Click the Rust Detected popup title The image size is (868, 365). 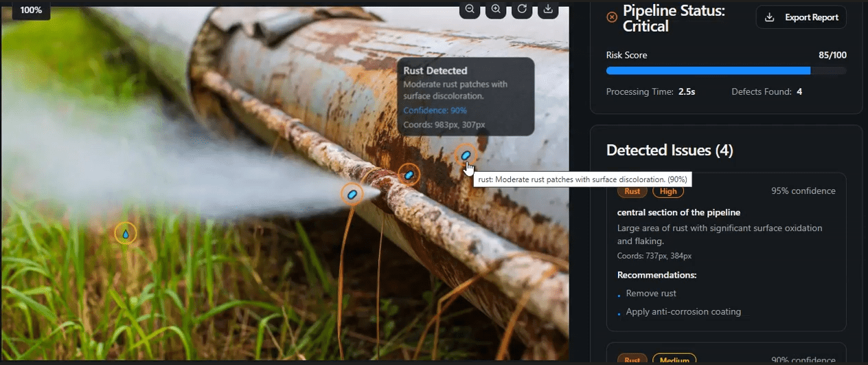point(435,71)
